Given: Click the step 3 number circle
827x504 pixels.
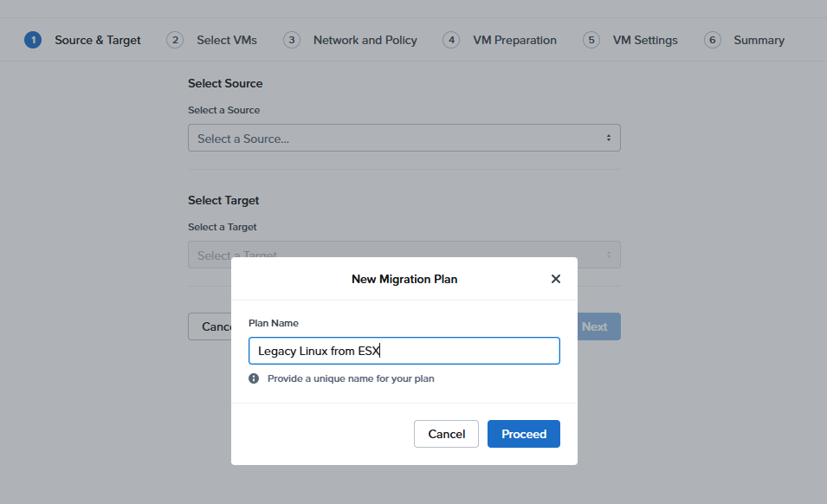Looking at the screenshot, I should point(292,40).
